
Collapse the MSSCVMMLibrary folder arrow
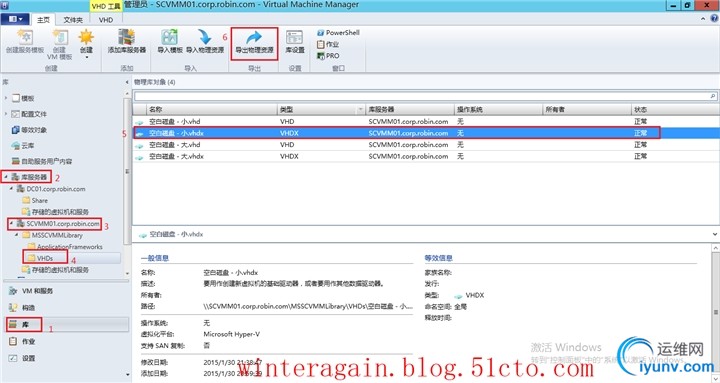(17, 235)
